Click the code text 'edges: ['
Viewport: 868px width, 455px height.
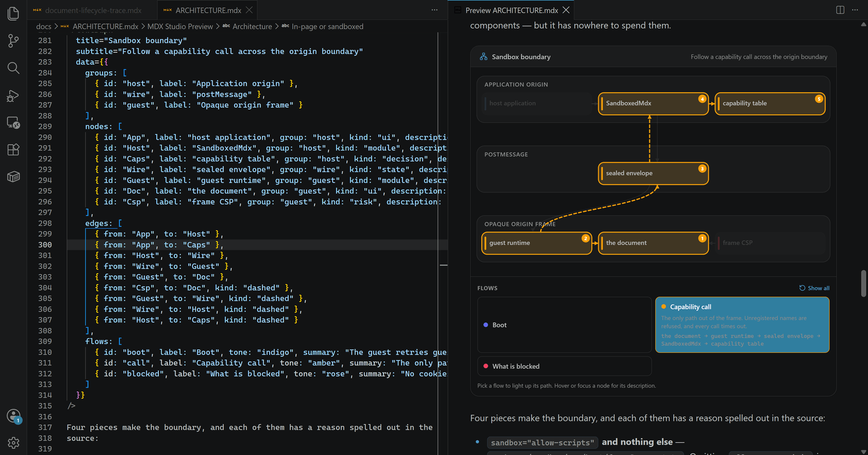(x=104, y=223)
